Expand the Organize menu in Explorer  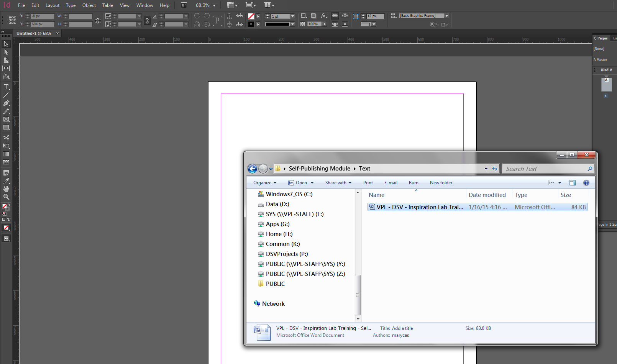265,183
